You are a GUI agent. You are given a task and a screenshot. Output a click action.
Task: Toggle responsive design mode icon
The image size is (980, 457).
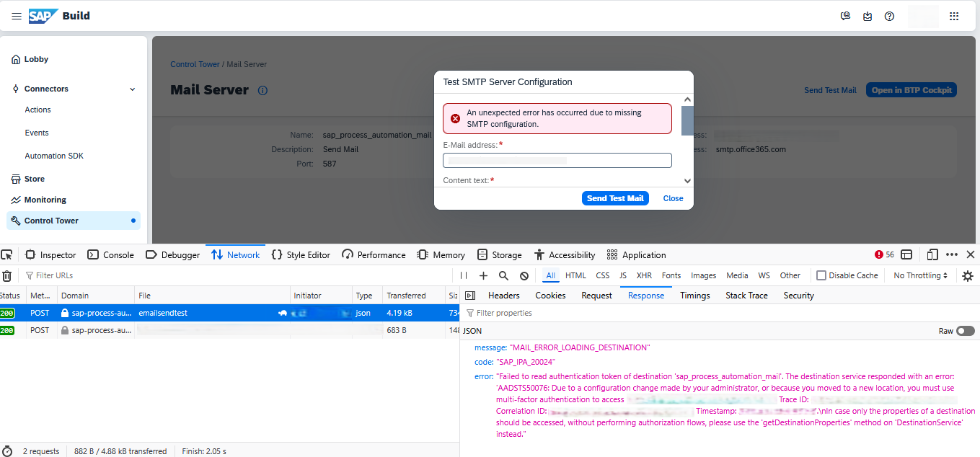click(932, 254)
